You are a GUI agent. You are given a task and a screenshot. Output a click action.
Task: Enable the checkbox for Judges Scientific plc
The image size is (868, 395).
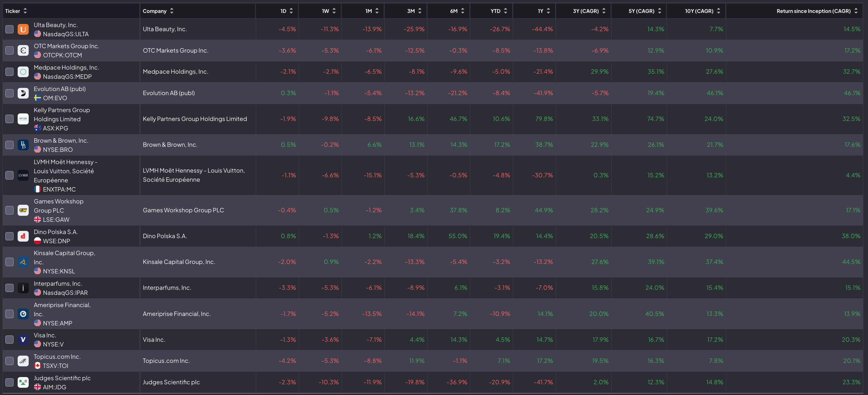click(x=9, y=382)
